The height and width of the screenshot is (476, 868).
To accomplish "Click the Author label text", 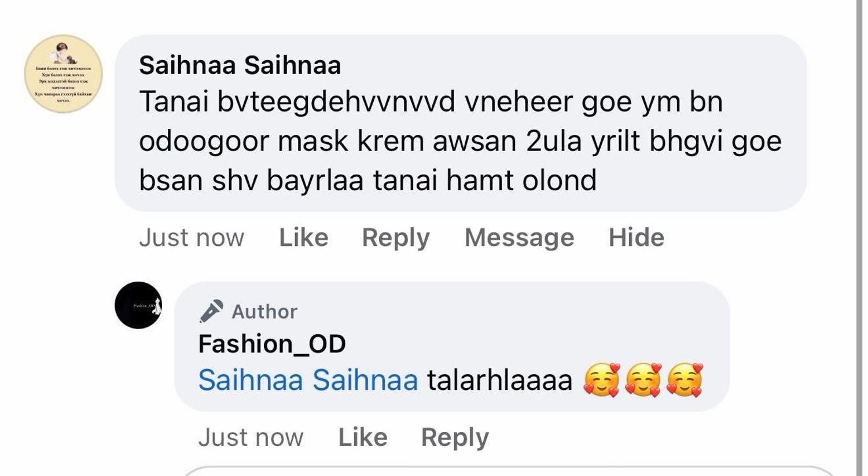I will click(x=264, y=312).
